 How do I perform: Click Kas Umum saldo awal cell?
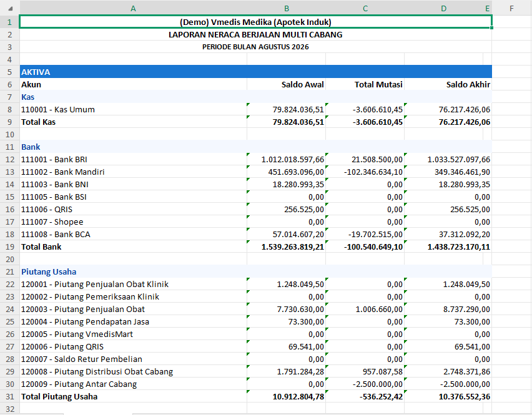click(x=287, y=109)
